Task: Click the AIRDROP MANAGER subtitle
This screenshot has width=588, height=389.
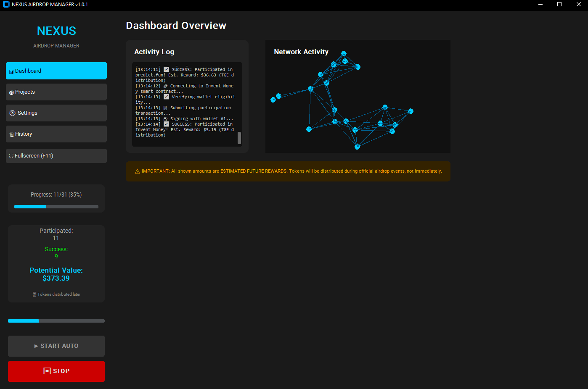Action: (56, 46)
